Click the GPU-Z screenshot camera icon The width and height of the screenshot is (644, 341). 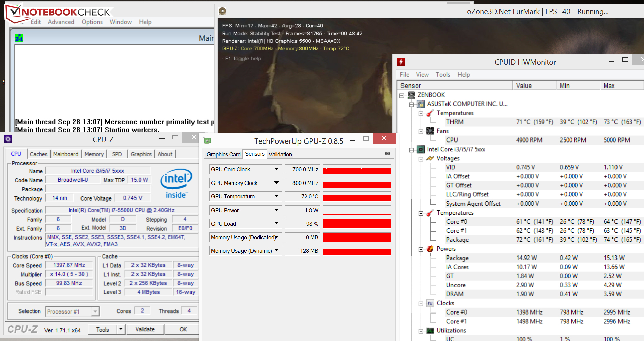point(388,153)
